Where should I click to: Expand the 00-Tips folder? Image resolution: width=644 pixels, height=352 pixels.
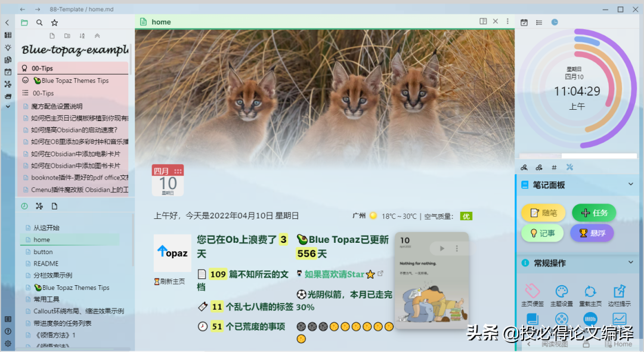coord(41,92)
